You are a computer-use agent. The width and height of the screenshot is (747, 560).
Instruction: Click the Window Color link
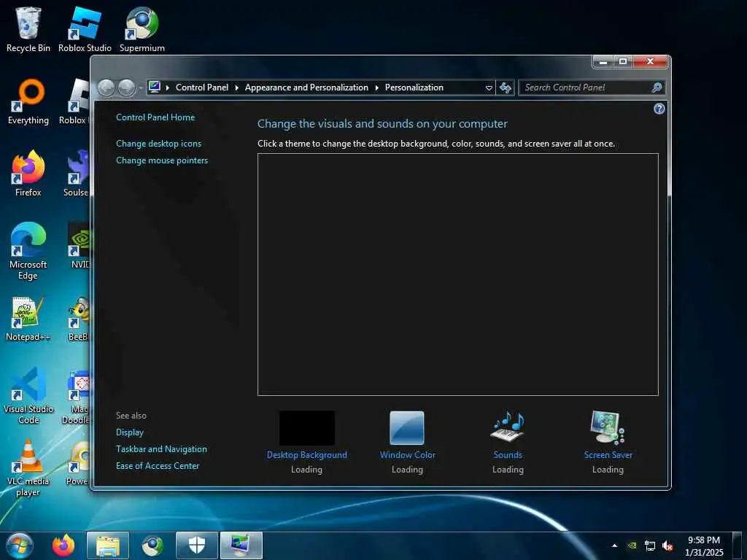click(407, 455)
